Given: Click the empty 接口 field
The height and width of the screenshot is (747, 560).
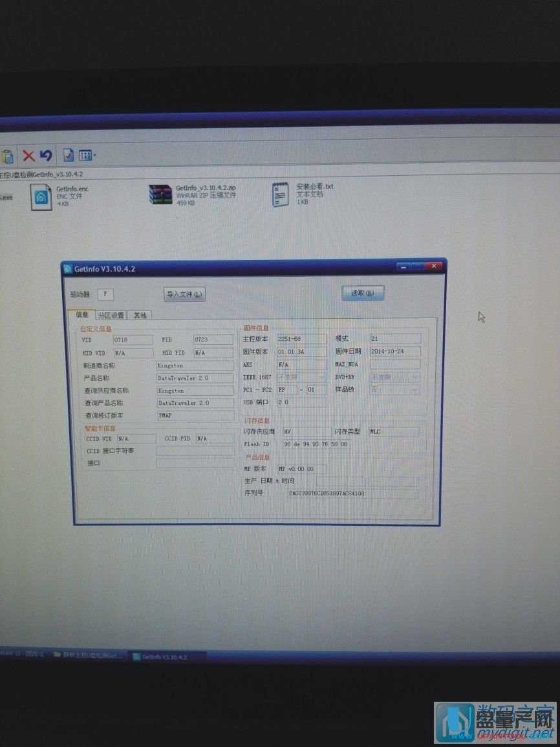Looking at the screenshot, I should pos(196,463).
